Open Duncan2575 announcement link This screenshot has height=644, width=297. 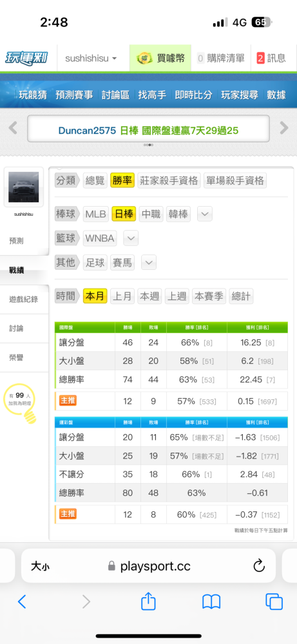coord(148,131)
